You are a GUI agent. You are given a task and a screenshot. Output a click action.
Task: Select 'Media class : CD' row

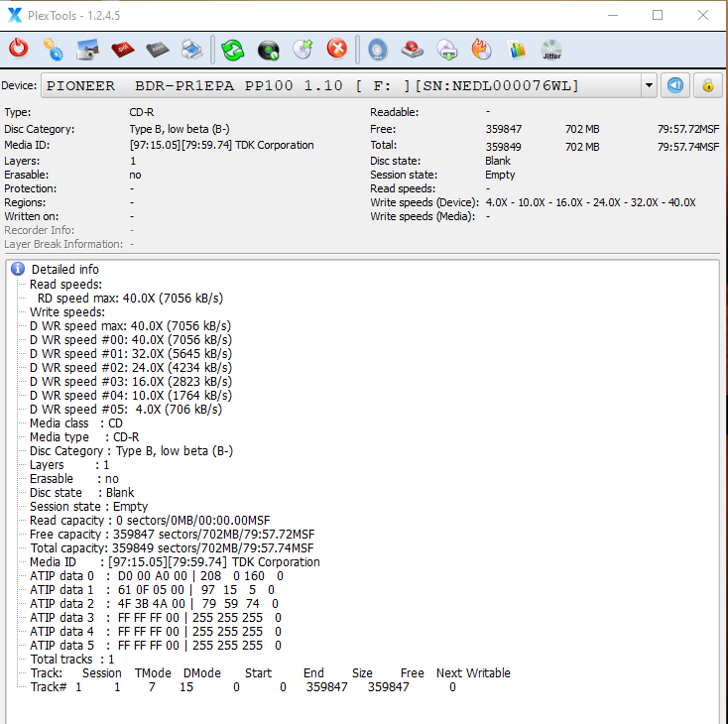[x=76, y=423]
